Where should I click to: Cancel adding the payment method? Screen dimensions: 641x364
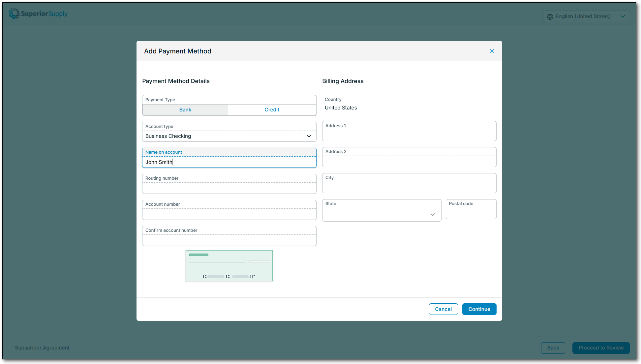click(x=443, y=309)
